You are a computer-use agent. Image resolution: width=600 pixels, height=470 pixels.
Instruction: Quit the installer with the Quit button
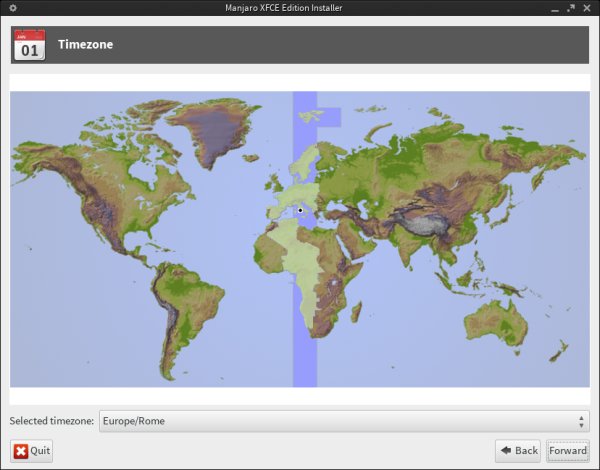[32, 451]
